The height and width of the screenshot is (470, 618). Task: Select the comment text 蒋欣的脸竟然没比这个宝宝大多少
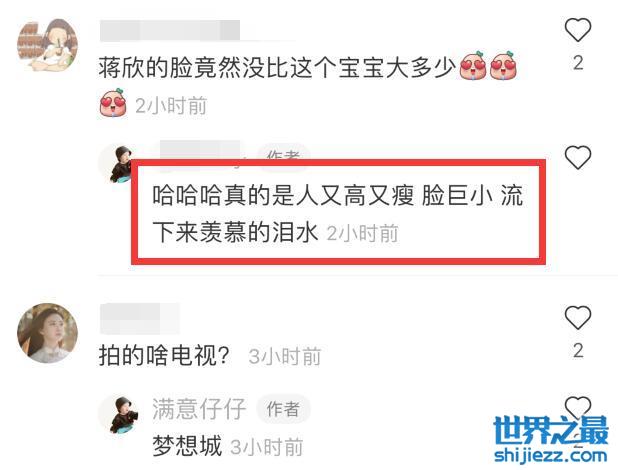(x=277, y=67)
